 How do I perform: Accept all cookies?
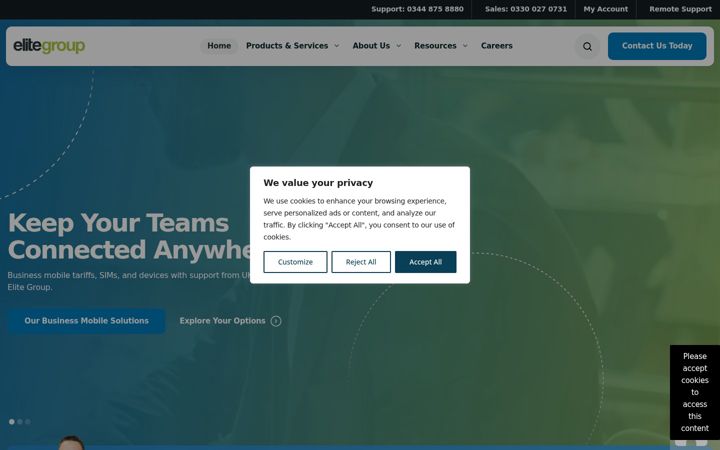[426, 262]
